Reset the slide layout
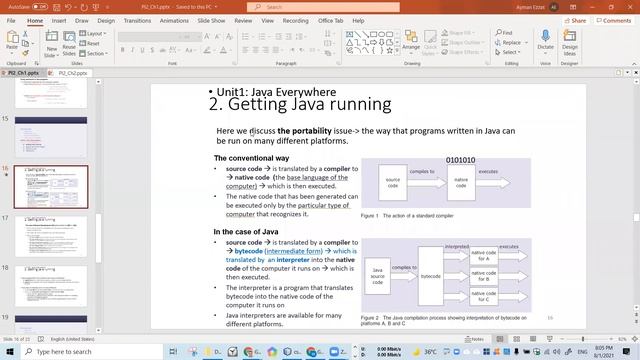The image size is (640, 360). click(x=89, y=43)
